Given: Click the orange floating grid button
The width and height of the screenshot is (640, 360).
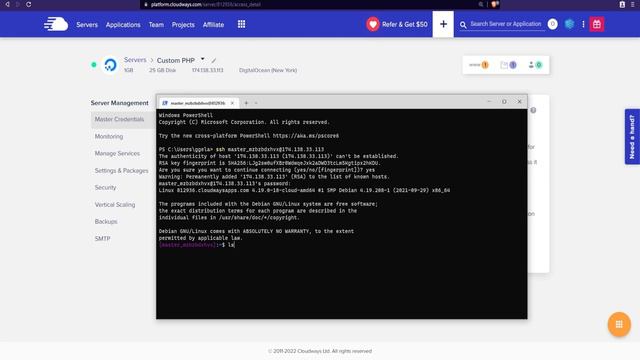Looking at the screenshot, I should pos(619,324).
